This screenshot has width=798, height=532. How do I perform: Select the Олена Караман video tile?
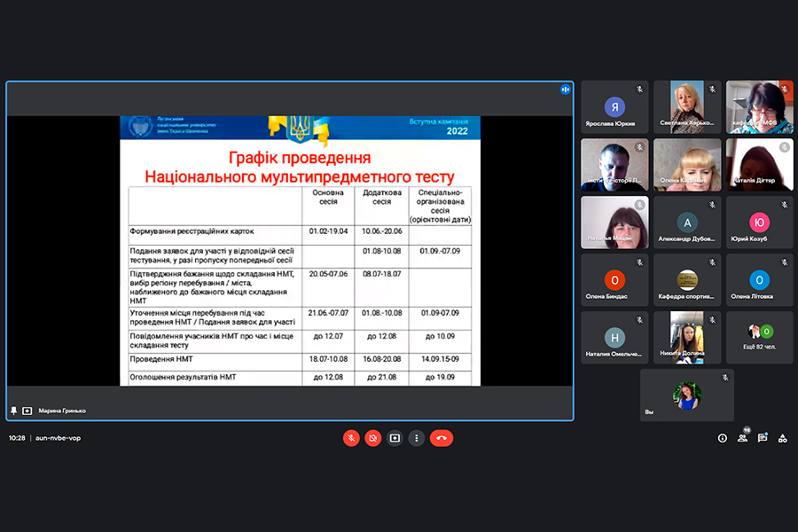(x=687, y=165)
